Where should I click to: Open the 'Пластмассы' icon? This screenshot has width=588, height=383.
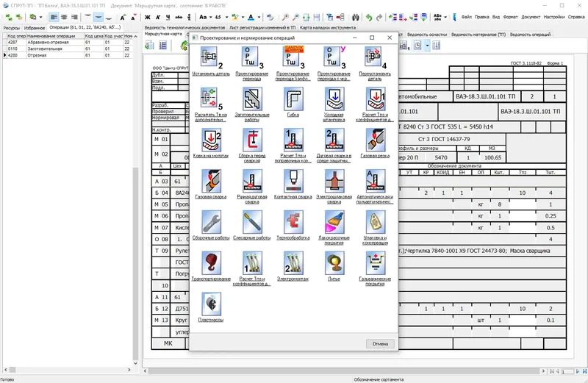(x=211, y=304)
